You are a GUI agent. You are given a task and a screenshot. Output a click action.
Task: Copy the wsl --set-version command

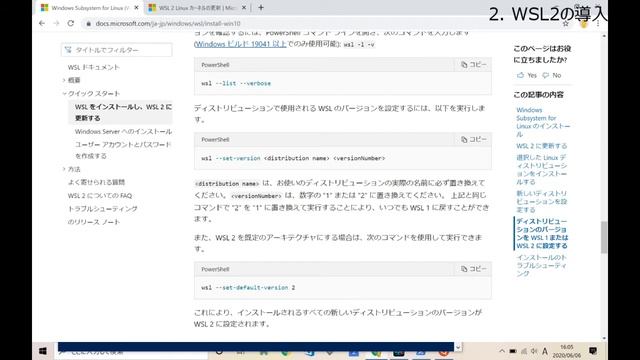pos(474,139)
